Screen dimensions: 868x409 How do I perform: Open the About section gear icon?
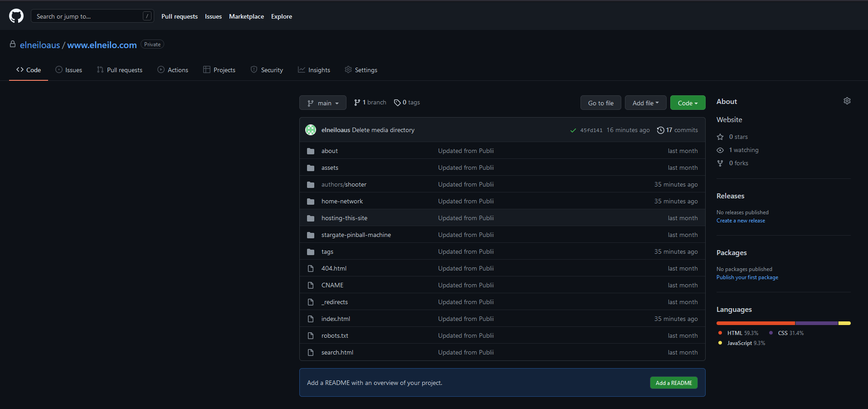(847, 101)
